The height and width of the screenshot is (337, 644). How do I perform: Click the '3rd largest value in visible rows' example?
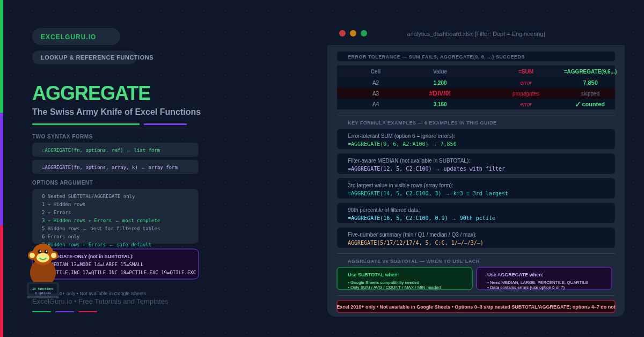[x=476, y=188]
